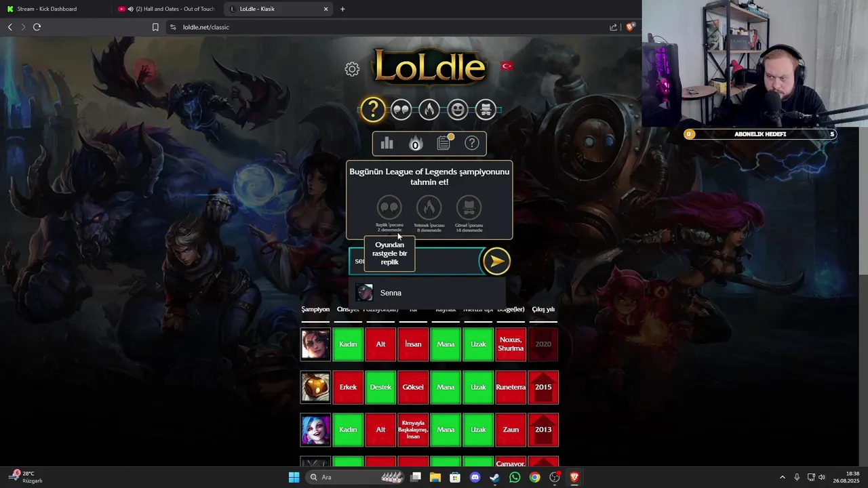Open how-to-play question mark icon
Image resolution: width=868 pixels, height=488 pixels.
(x=472, y=143)
